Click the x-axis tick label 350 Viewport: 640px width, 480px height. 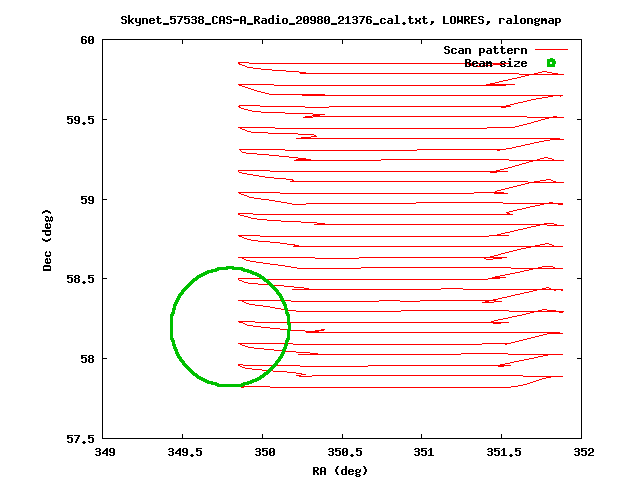(x=265, y=452)
